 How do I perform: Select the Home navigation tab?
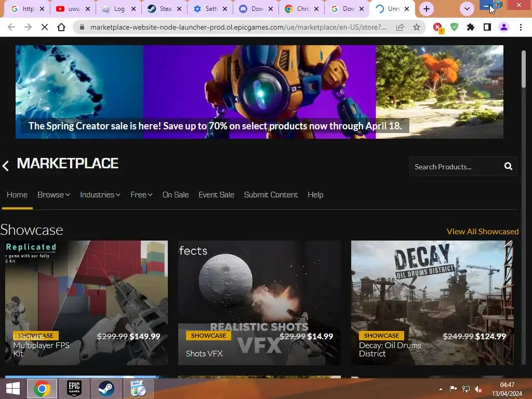click(x=17, y=195)
